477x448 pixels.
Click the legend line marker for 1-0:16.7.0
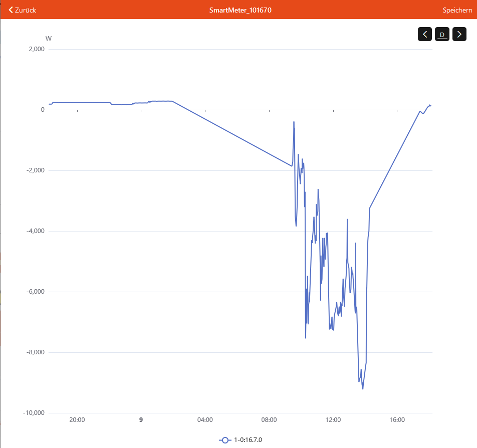(x=225, y=440)
